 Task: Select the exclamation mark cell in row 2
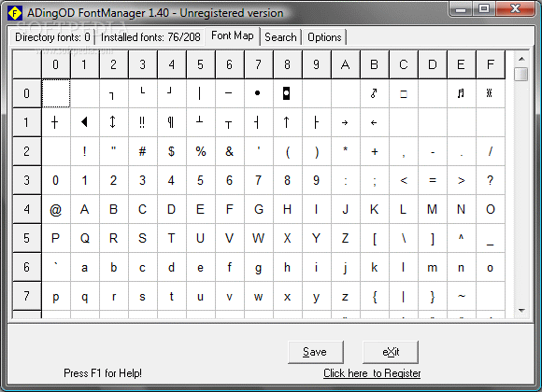tap(85, 151)
